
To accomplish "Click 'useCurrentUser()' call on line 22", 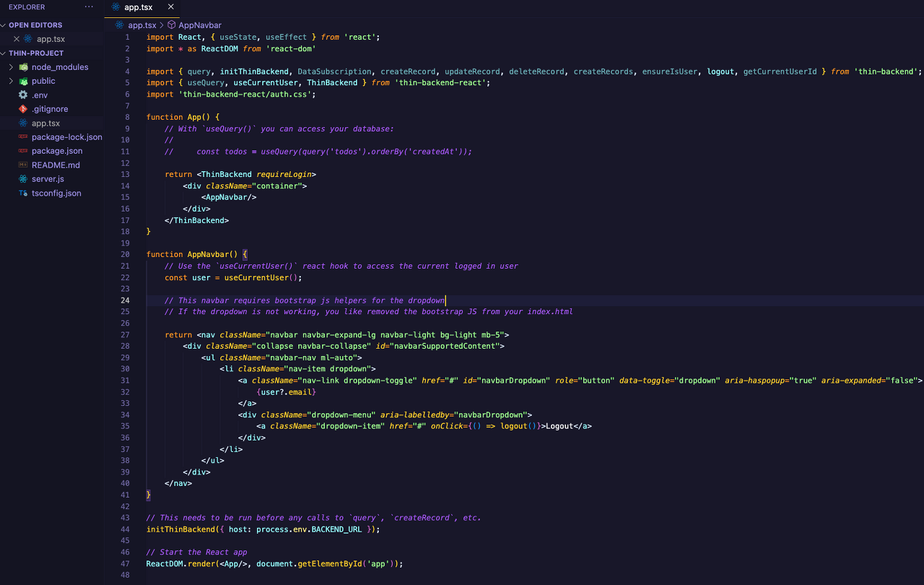I will coord(260,277).
